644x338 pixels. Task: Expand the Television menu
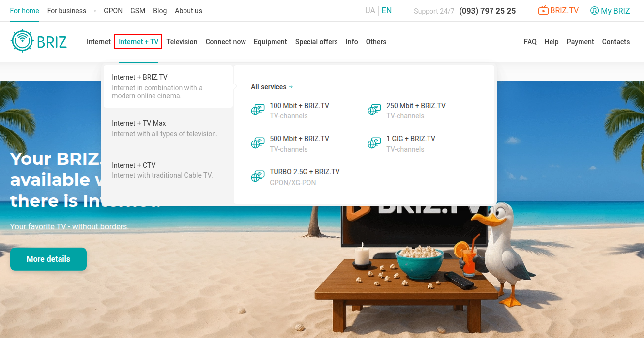(182, 42)
